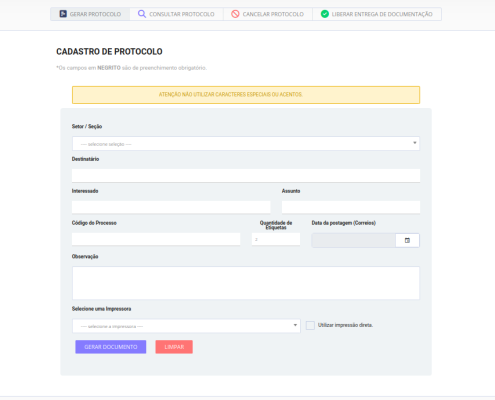Click inside the Observação text area
The width and height of the screenshot is (495, 400).
tap(246, 283)
